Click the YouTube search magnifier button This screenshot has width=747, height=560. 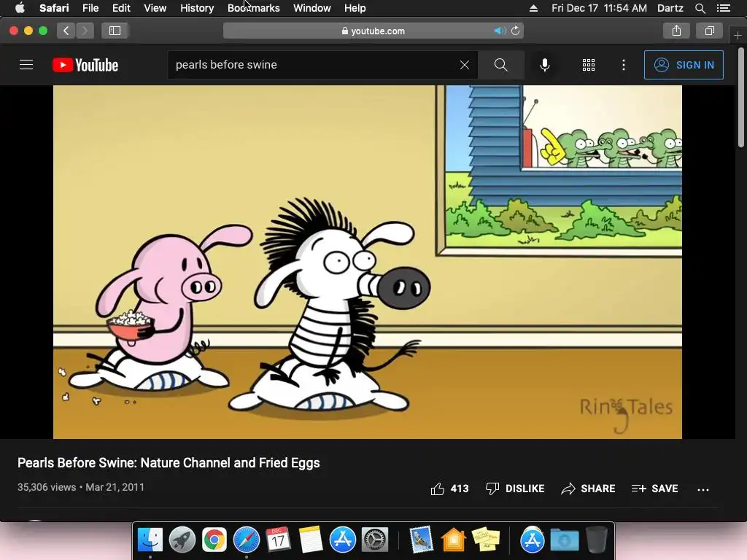[500, 65]
